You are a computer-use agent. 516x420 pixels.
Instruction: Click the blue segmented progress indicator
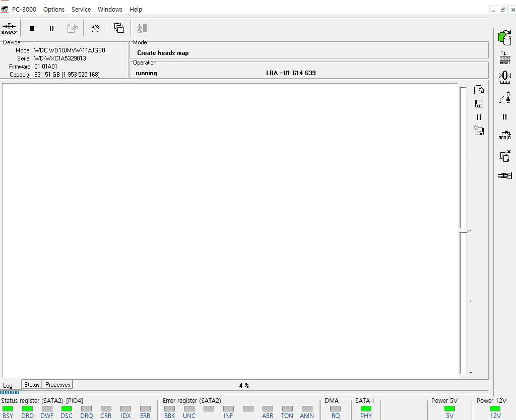(x=10, y=392)
